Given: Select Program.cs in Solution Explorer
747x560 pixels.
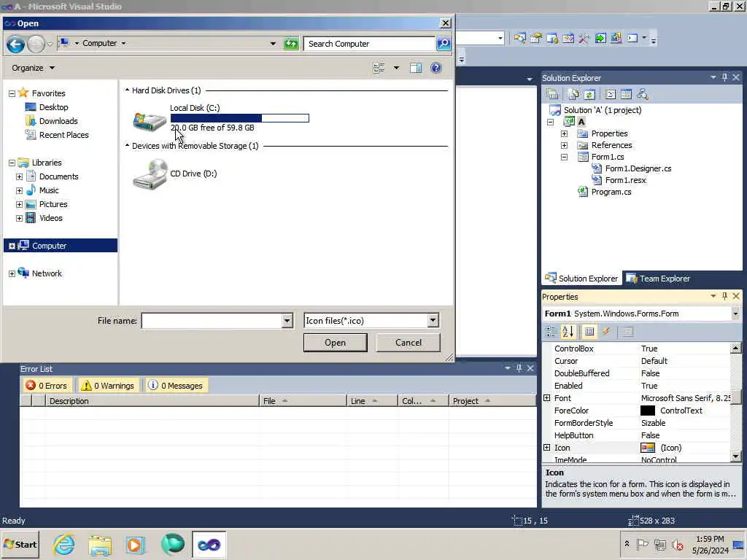Looking at the screenshot, I should (x=611, y=192).
